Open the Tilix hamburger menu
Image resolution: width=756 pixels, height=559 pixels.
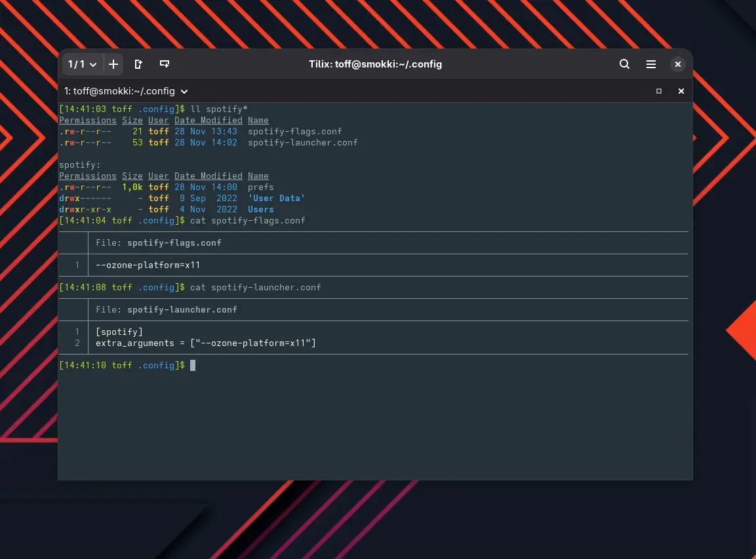click(650, 64)
